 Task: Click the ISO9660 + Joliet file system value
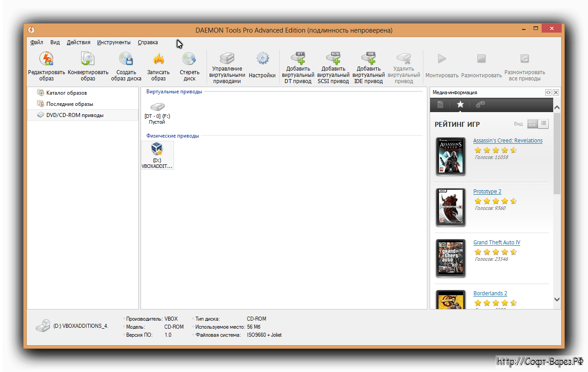[x=264, y=335]
